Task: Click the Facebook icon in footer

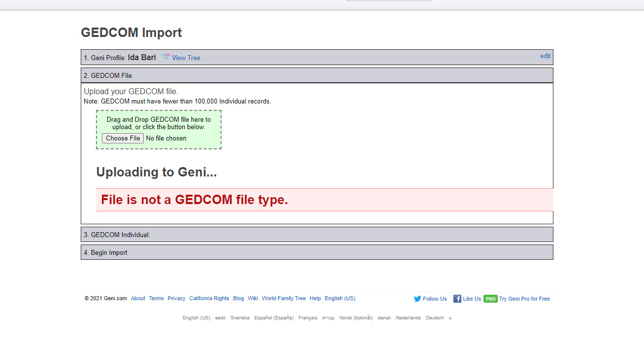Action: 457,299
